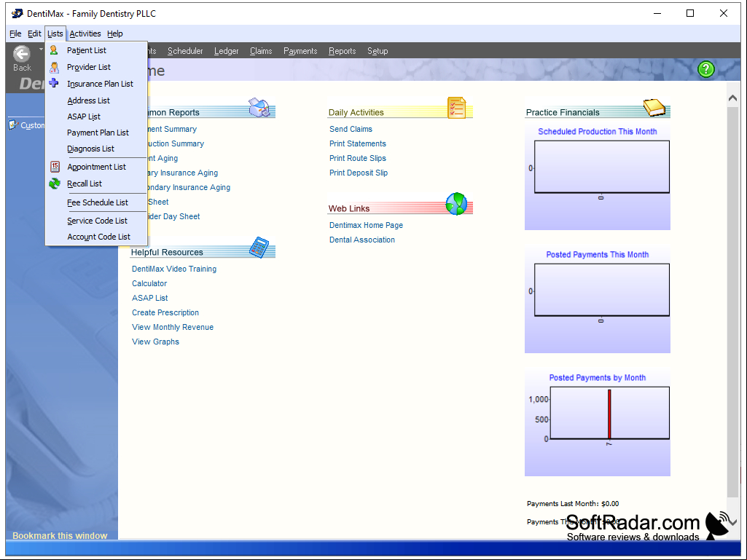Click the Insurance Plan List plus icon
747x560 pixels.
(x=54, y=83)
